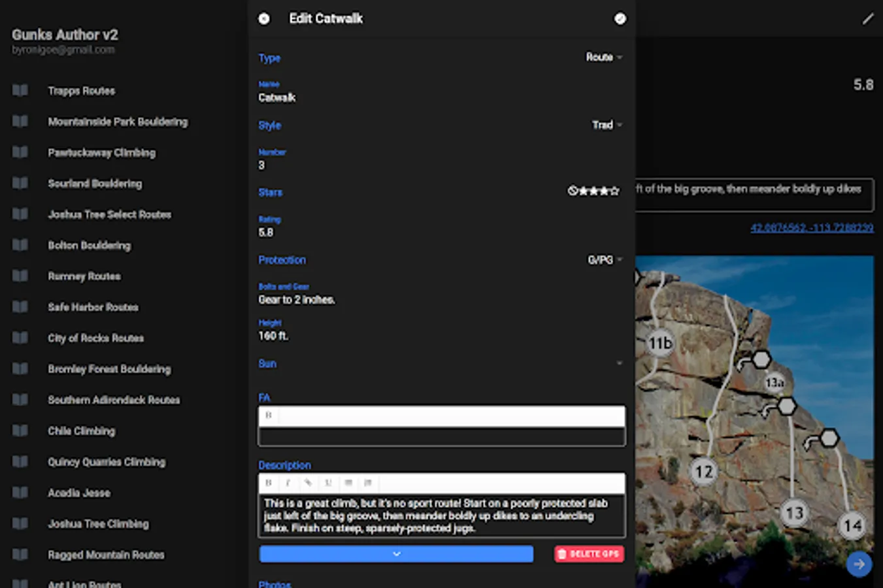883x588 pixels.
Task: Click the link icon in Description toolbar
Action: [308, 483]
